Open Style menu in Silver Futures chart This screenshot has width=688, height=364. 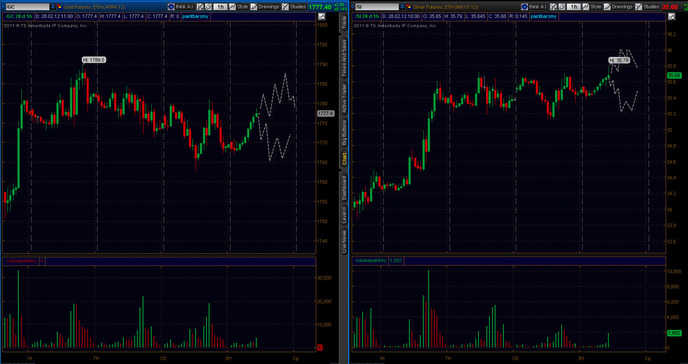coord(592,7)
